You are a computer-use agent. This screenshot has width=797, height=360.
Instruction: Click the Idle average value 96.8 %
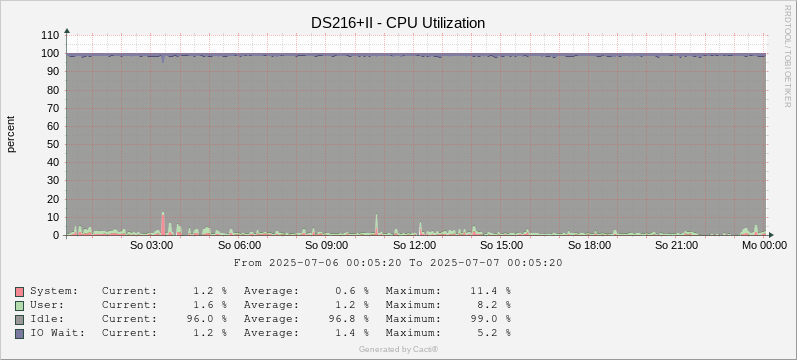coord(349,319)
